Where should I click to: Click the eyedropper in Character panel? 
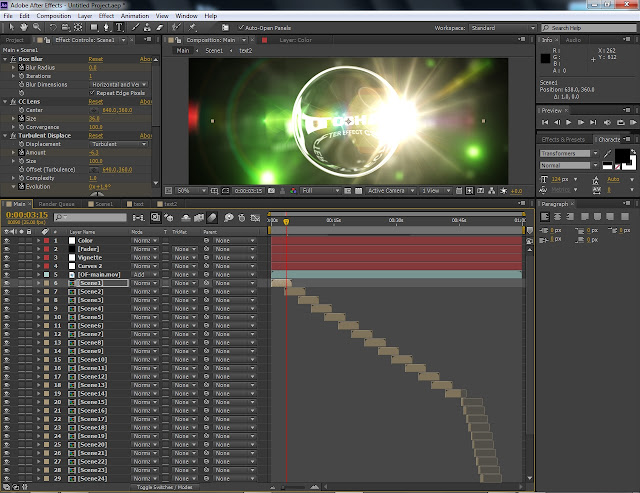click(x=607, y=153)
